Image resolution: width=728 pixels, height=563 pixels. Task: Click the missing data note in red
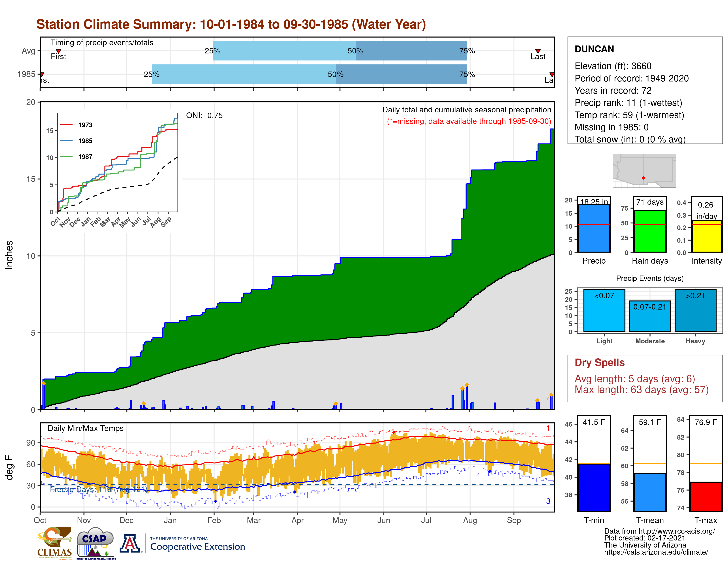click(469, 121)
